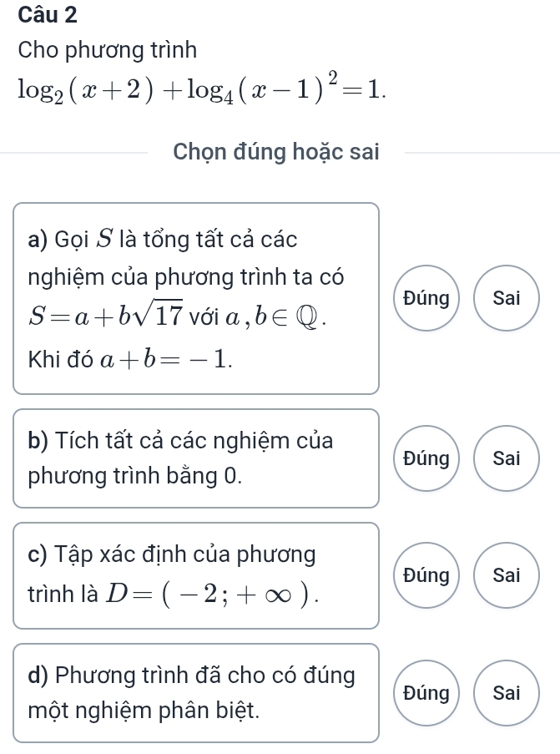Click the logarithm equation formula
Screen dimensions: 560x754
[x=202, y=88]
